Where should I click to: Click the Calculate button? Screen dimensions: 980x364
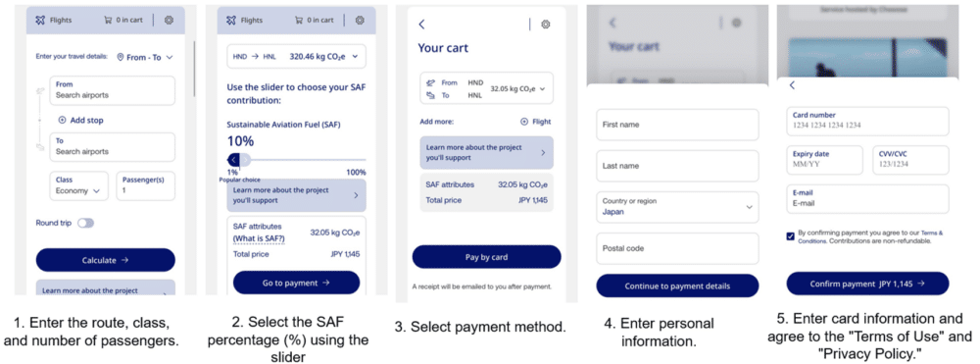coord(106,260)
